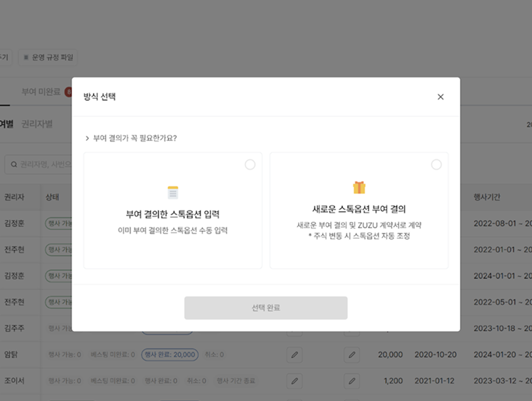Click the magnifier icon in the search field

tap(13, 164)
